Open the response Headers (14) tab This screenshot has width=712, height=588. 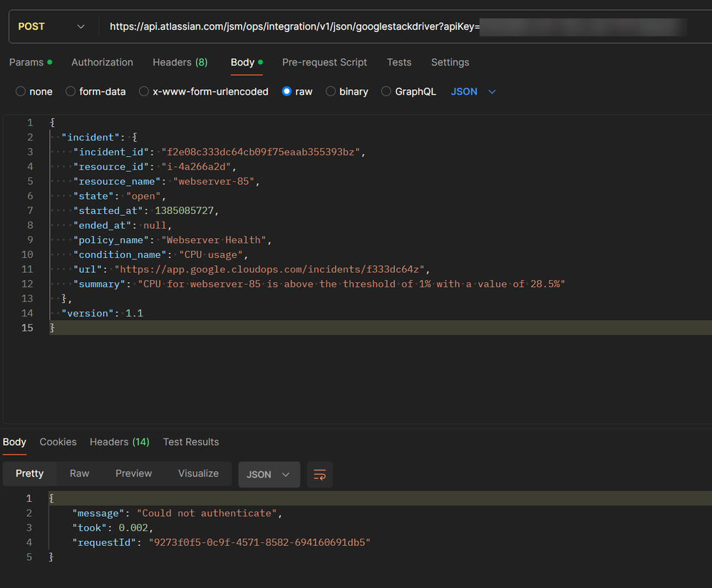click(x=120, y=442)
